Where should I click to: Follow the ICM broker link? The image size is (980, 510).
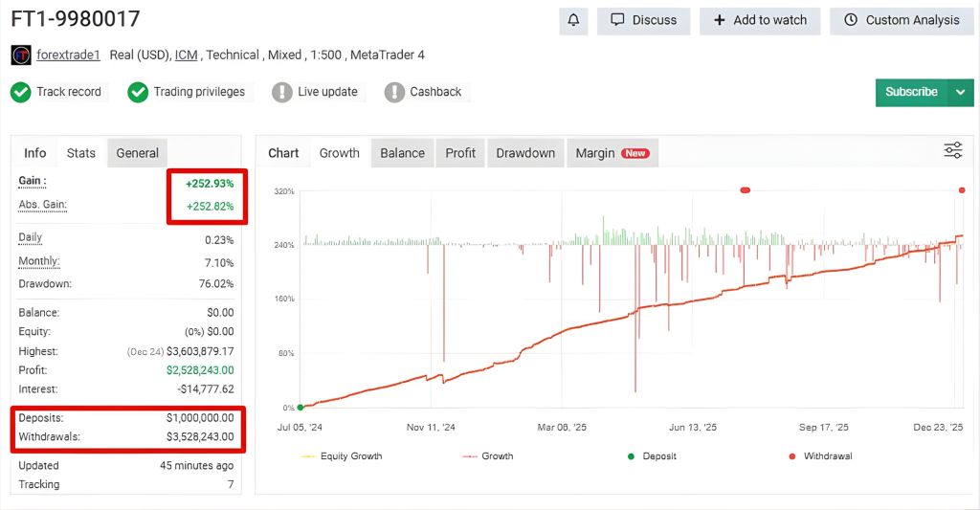(186, 55)
